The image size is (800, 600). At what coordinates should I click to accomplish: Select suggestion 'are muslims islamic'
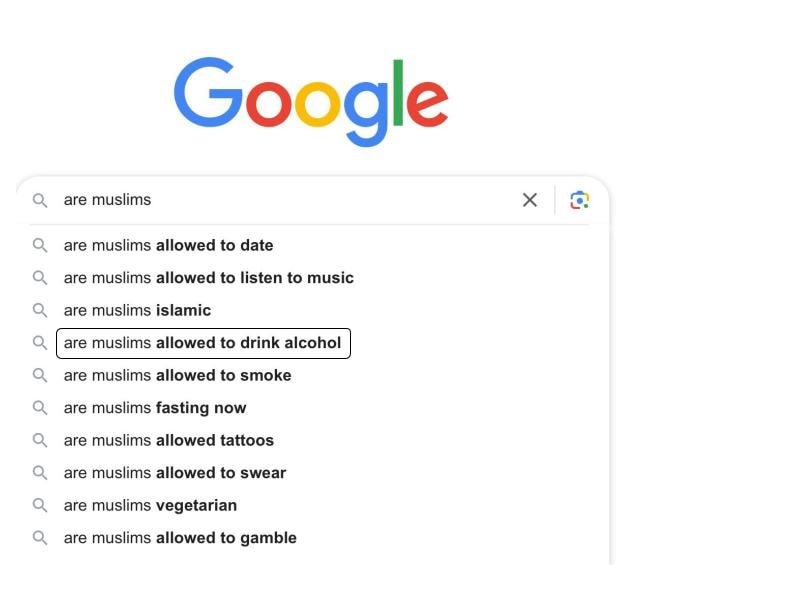136,310
